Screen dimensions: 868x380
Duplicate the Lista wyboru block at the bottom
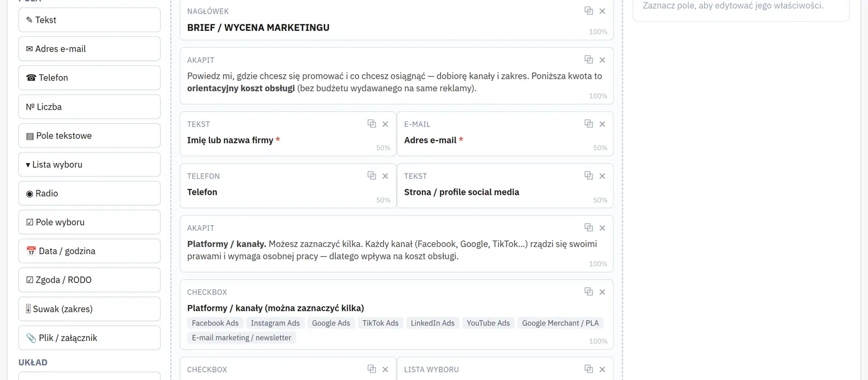pyautogui.click(x=589, y=369)
